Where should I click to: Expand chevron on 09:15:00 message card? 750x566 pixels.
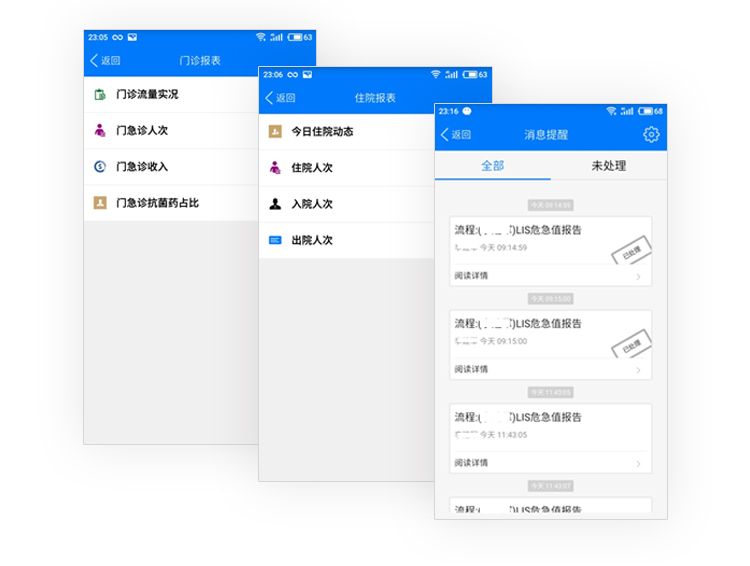point(639,370)
